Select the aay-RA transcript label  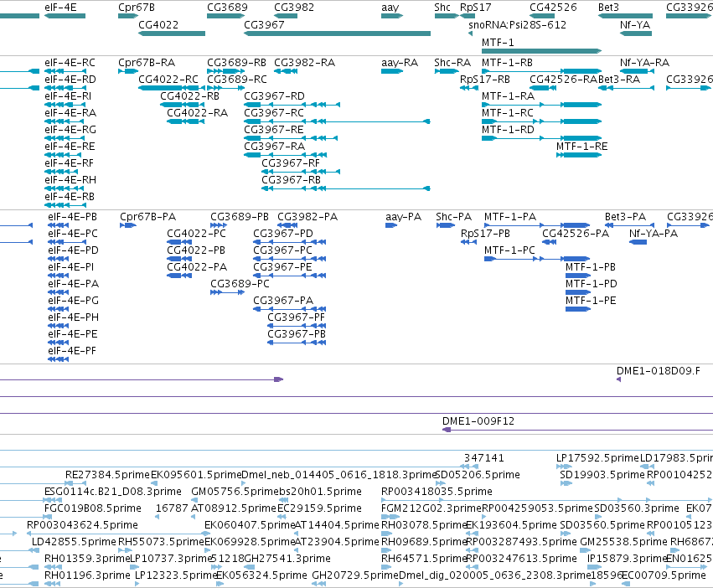(400, 62)
